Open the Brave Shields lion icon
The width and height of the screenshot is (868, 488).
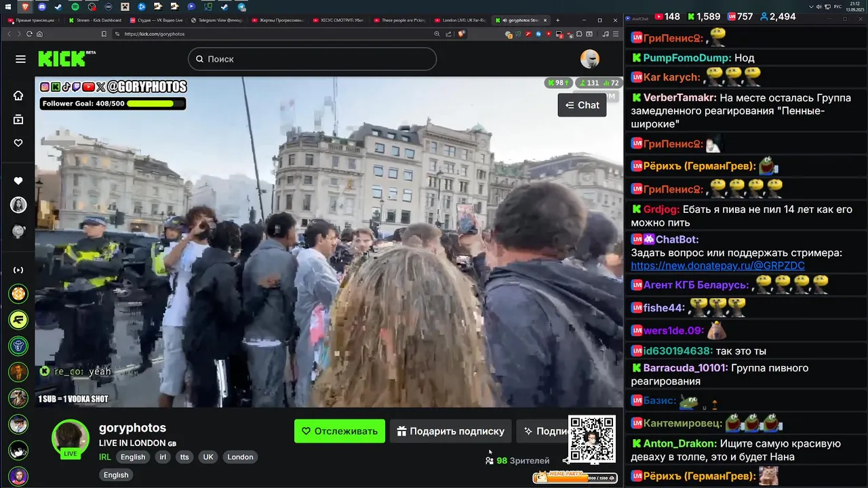click(461, 34)
